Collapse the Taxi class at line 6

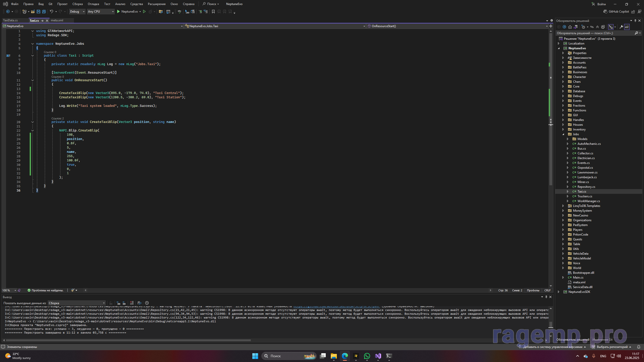point(32,56)
